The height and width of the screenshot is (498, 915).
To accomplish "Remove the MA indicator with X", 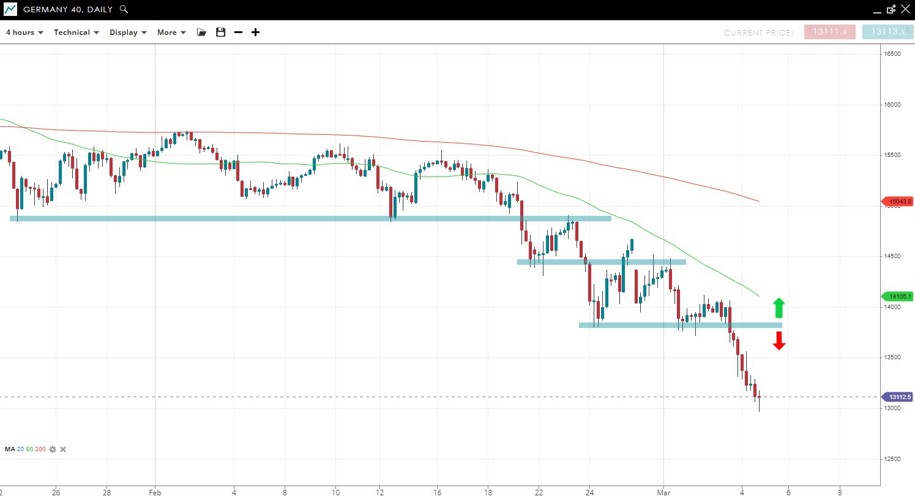I will pyautogui.click(x=63, y=450).
